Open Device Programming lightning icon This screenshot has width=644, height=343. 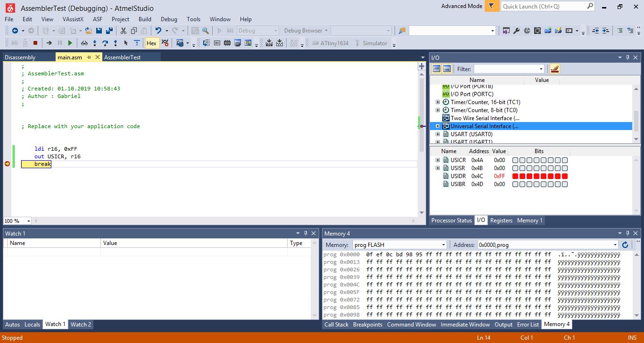558,31
